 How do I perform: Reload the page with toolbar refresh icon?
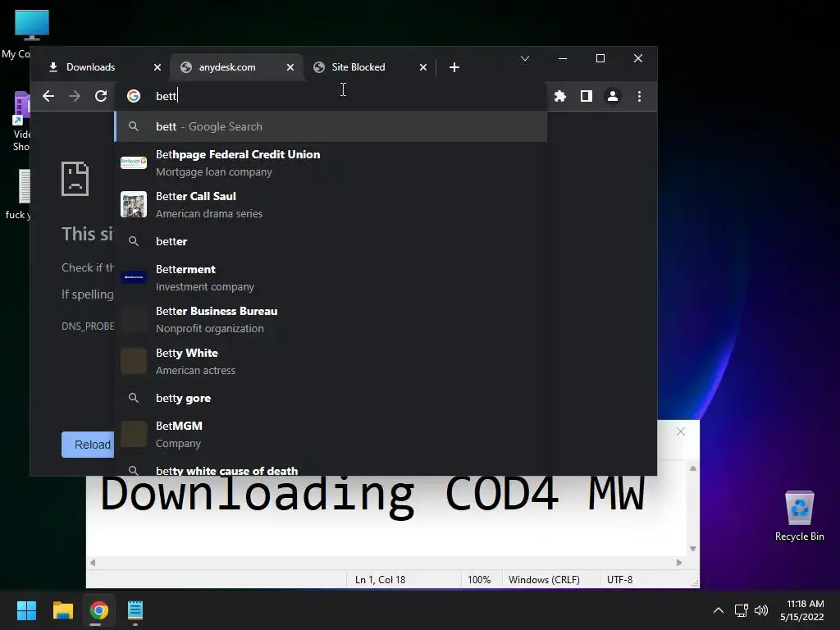101,96
